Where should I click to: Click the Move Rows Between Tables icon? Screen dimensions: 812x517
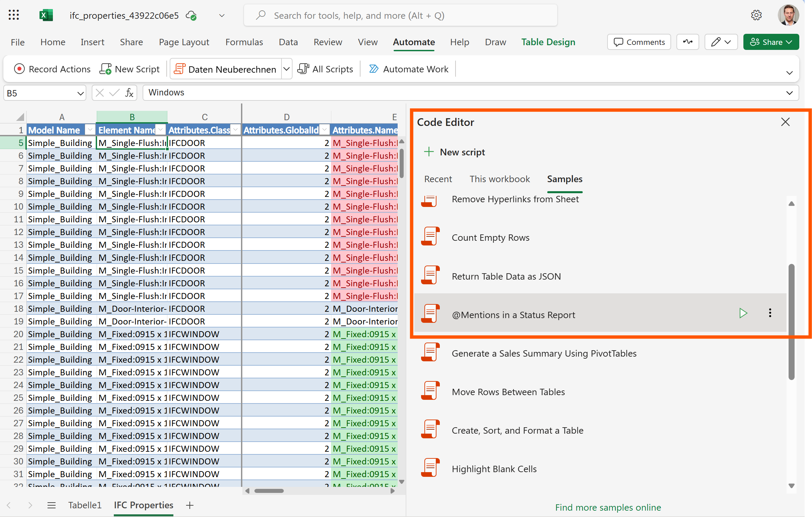pos(431,391)
